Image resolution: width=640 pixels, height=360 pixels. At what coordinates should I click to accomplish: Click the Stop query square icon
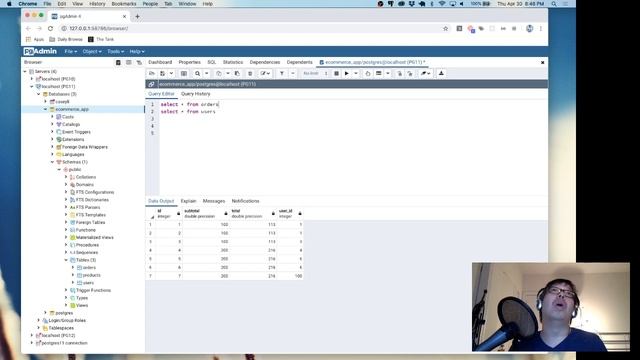pos(336,73)
